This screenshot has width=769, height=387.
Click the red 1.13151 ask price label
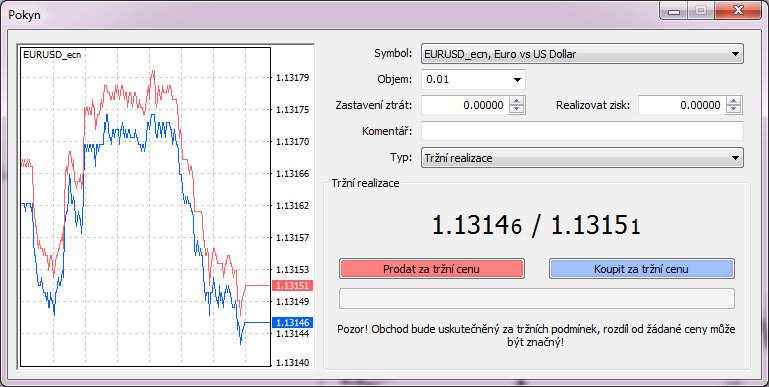pyautogui.click(x=292, y=285)
